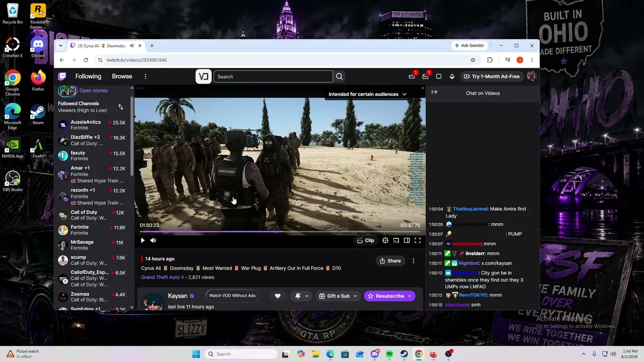The image size is (644, 362).
Task: Collapse the chat panel with arrow icon
Action: [x=434, y=93]
